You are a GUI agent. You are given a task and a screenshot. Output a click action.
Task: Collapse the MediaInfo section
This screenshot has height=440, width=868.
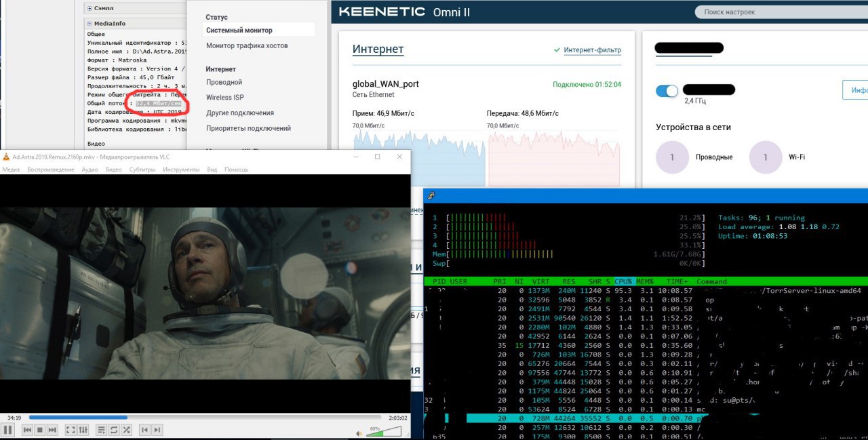[x=90, y=24]
